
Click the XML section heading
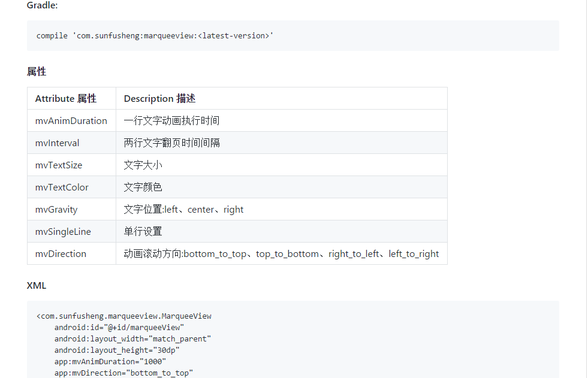tap(37, 286)
